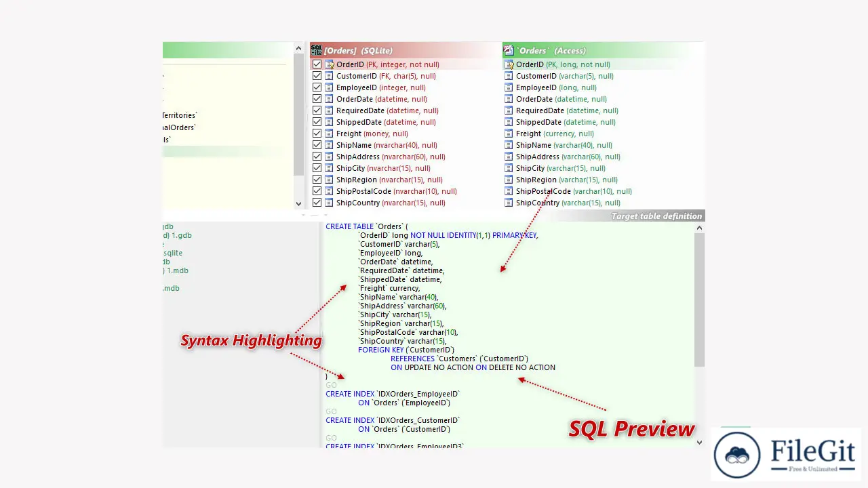The image size is (868, 488).
Task: Click the column icon beside Access ShipName varchar(40)
Action: pos(509,145)
